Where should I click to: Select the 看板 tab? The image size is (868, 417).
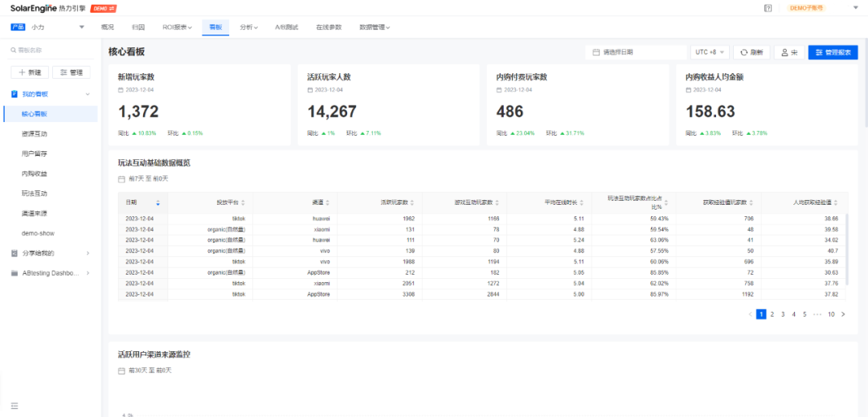(215, 27)
